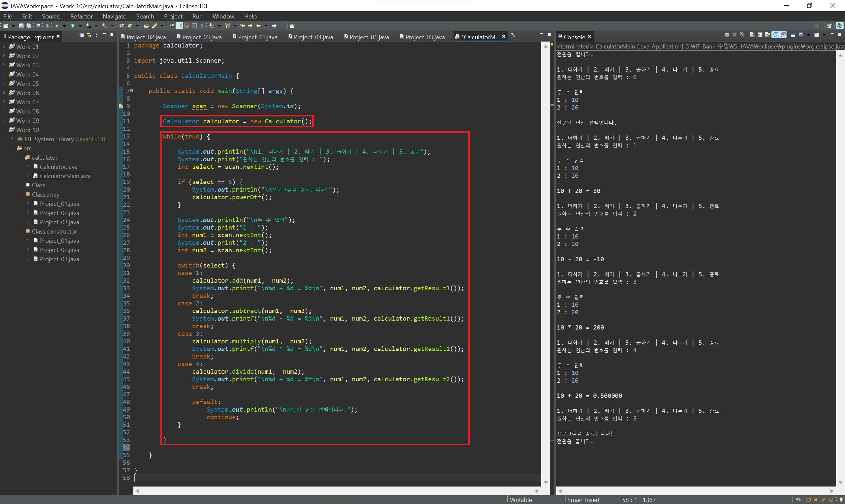Expand JRE System Library node
The height and width of the screenshot is (504, 845).
(12, 139)
